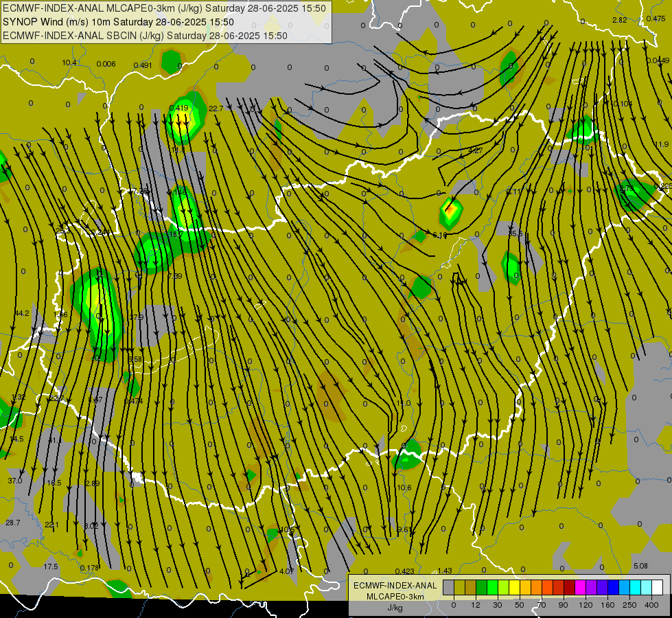This screenshot has width=672, height=618.
Task: Click the 6.58 value on the map
Action: [135, 359]
